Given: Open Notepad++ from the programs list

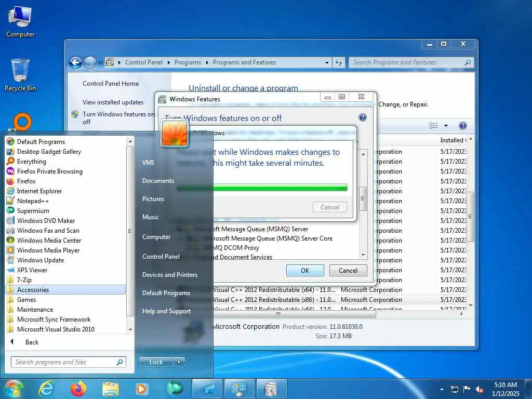Looking at the screenshot, I should [x=33, y=201].
